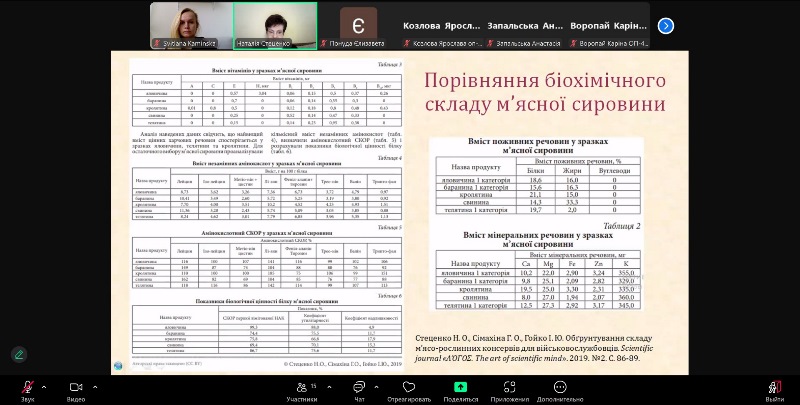Click heading 'Амінокислотний СКОР у зразках'
The image size is (800, 405).
267,233
